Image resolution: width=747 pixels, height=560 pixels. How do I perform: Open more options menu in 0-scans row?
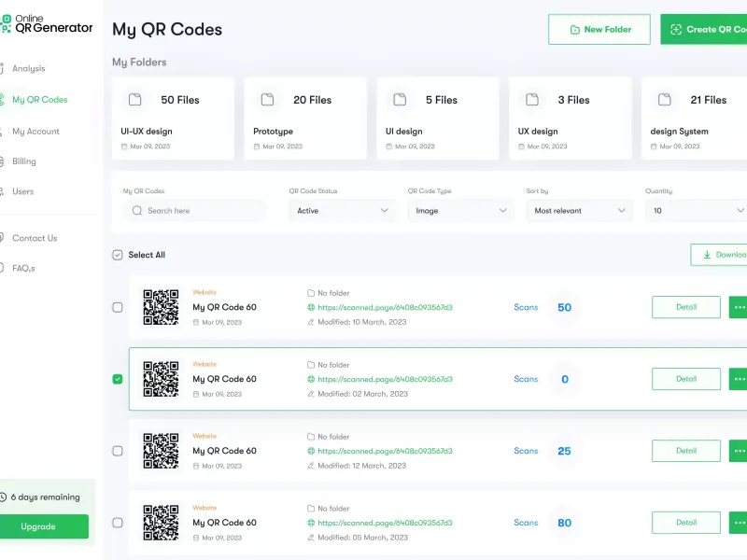pyautogui.click(x=739, y=379)
